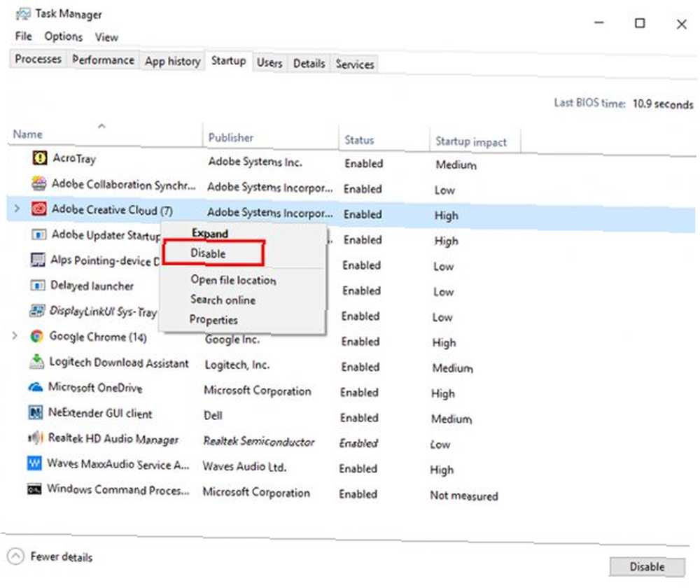The width and height of the screenshot is (700, 588).
Task: Click the Alps Pointing-device icon
Action: click(x=38, y=260)
